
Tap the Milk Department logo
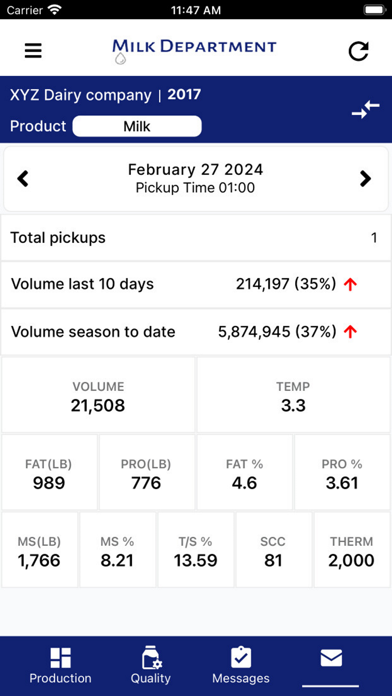(x=194, y=50)
